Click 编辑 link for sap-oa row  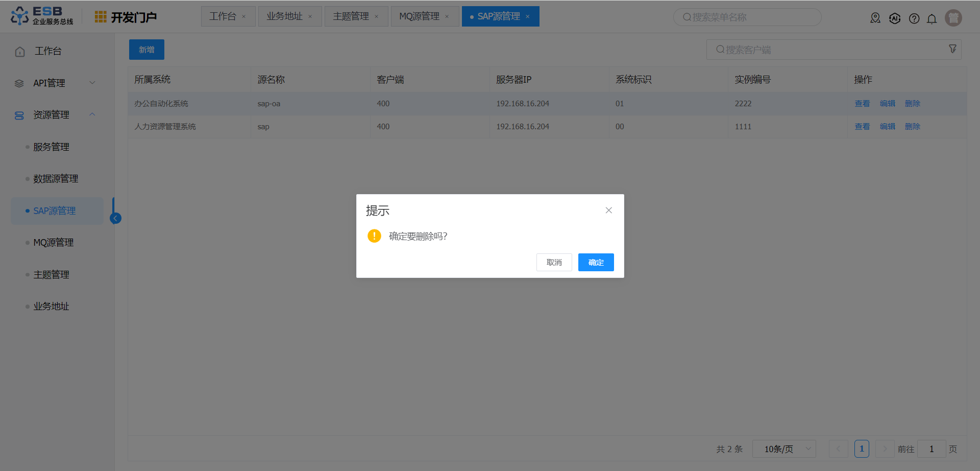coord(887,104)
